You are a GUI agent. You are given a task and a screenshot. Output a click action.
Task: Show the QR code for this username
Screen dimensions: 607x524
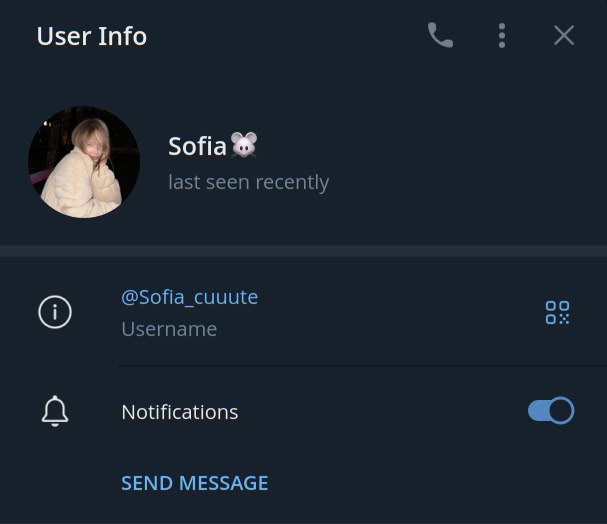[557, 313]
